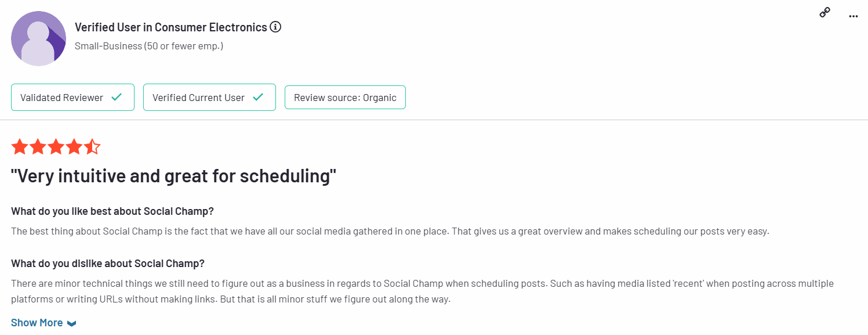Click the copy review link icon
This screenshot has width=868, height=335.
(825, 12)
